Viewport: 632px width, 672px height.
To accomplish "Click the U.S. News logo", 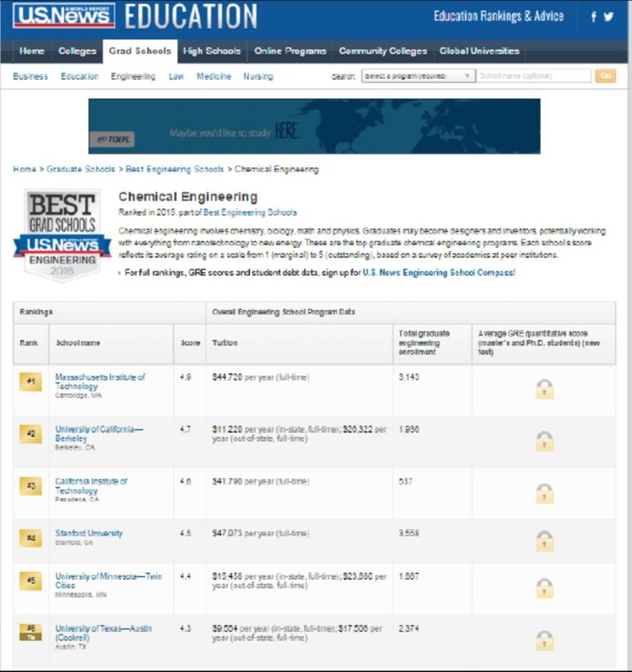I will pyautogui.click(x=64, y=16).
